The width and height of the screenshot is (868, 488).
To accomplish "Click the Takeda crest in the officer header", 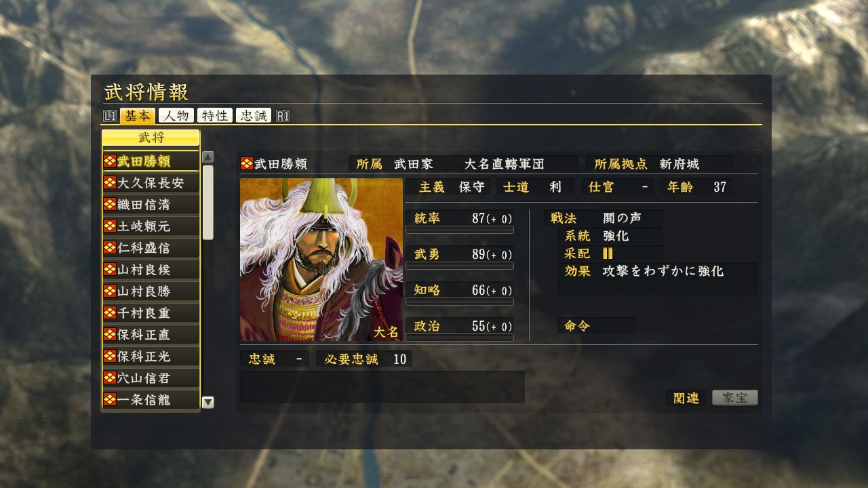I will click(247, 163).
